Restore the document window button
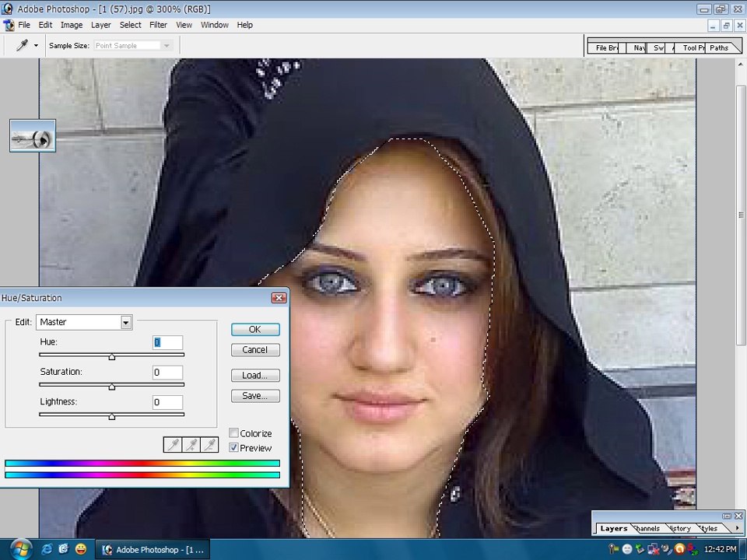 (727, 26)
